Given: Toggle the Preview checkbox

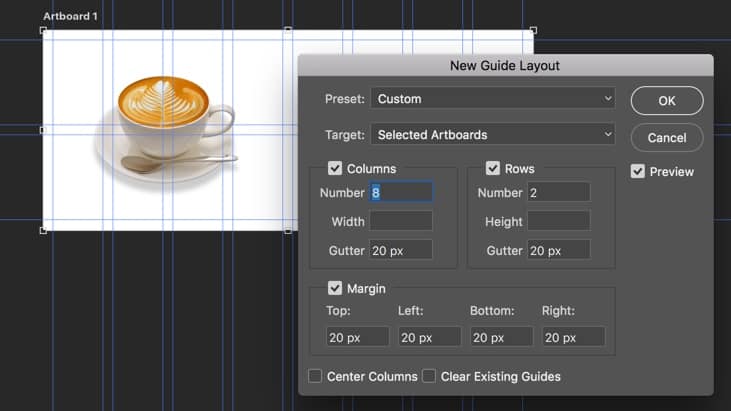Looking at the screenshot, I should pyautogui.click(x=637, y=171).
